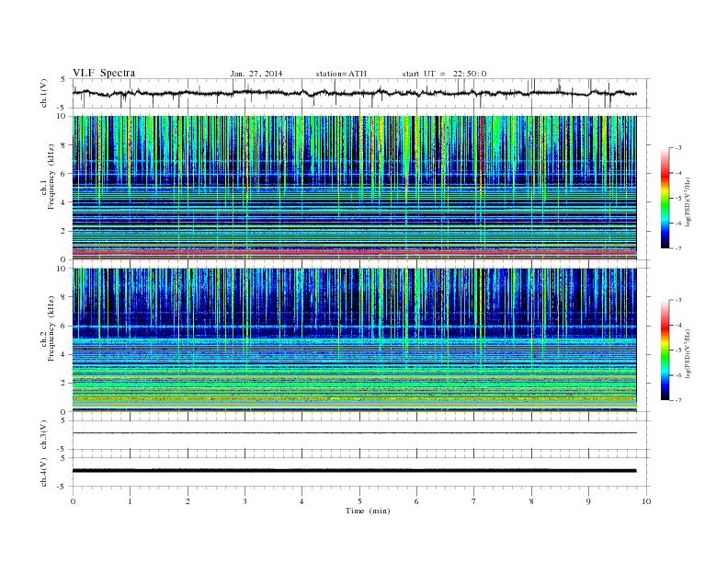Click the "ch.4(V)" axis label

click(x=44, y=472)
